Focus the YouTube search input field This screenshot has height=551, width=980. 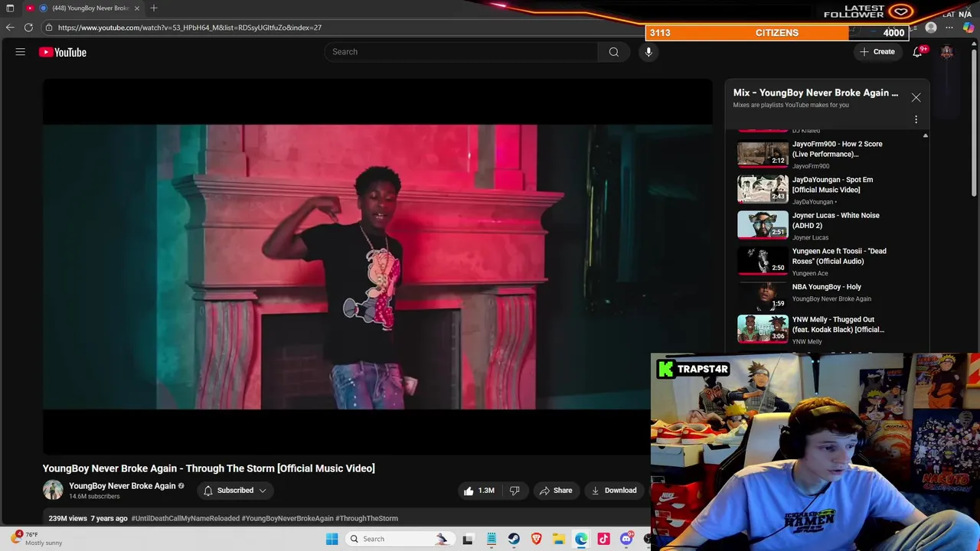coord(461,52)
